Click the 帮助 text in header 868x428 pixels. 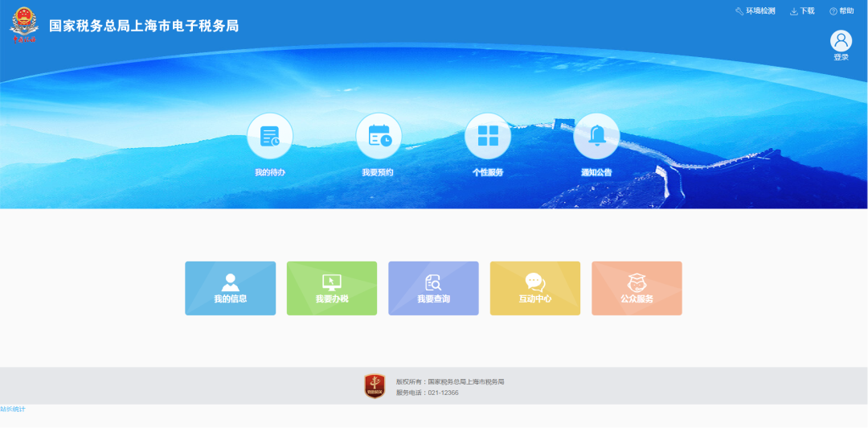click(x=846, y=11)
